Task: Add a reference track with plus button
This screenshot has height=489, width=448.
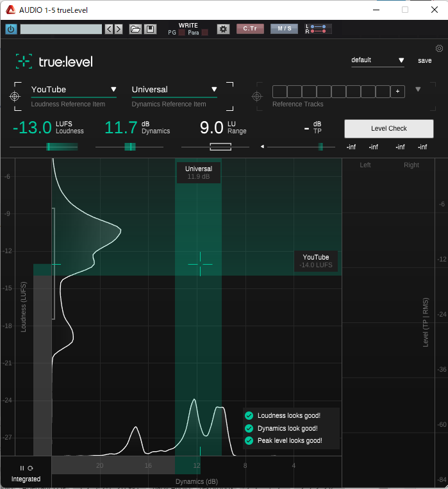Action: tap(397, 92)
